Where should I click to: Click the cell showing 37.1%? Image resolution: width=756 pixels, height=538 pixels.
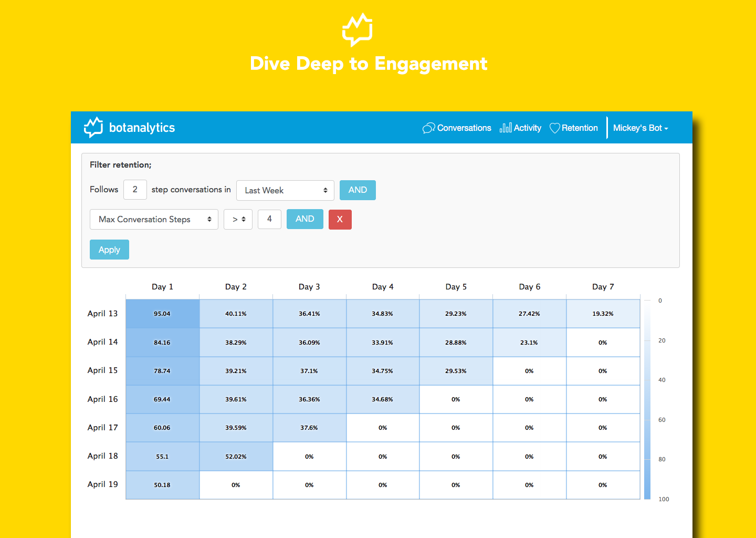309,371
